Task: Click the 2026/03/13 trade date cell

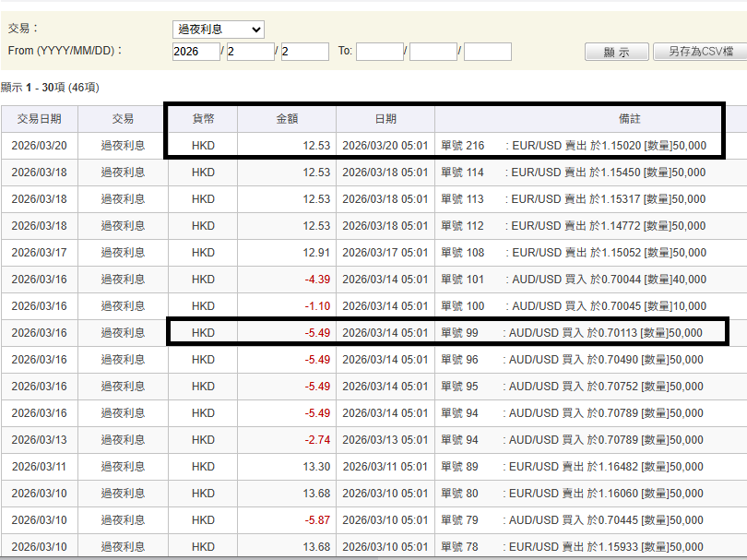Action: tap(40, 440)
